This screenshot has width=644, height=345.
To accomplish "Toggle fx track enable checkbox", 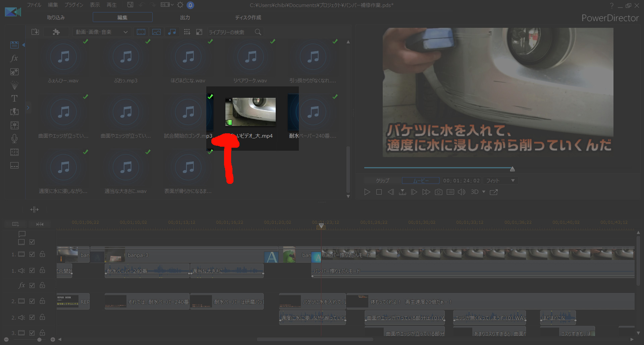I will [32, 285].
